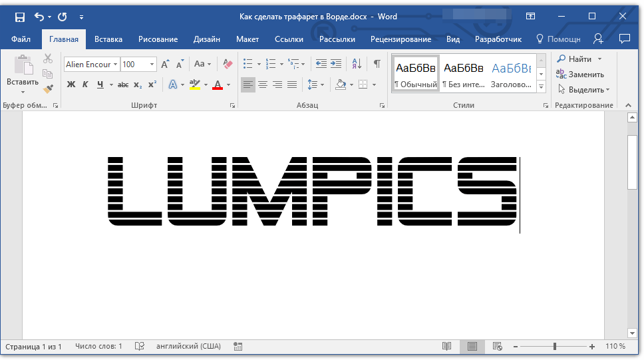Viewport: 644px width, 360px height.
Task: Open Quick Access Toolbar customization arrow
Action: pyautogui.click(x=81, y=17)
